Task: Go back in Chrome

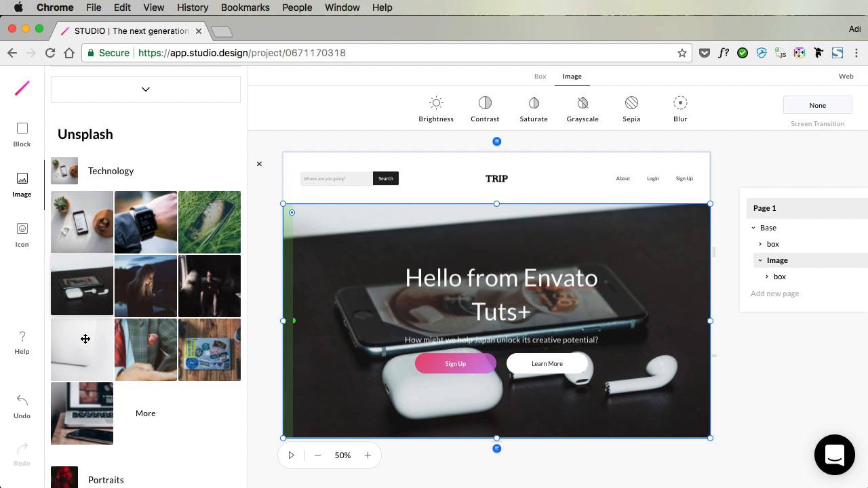Action: pyautogui.click(x=12, y=53)
